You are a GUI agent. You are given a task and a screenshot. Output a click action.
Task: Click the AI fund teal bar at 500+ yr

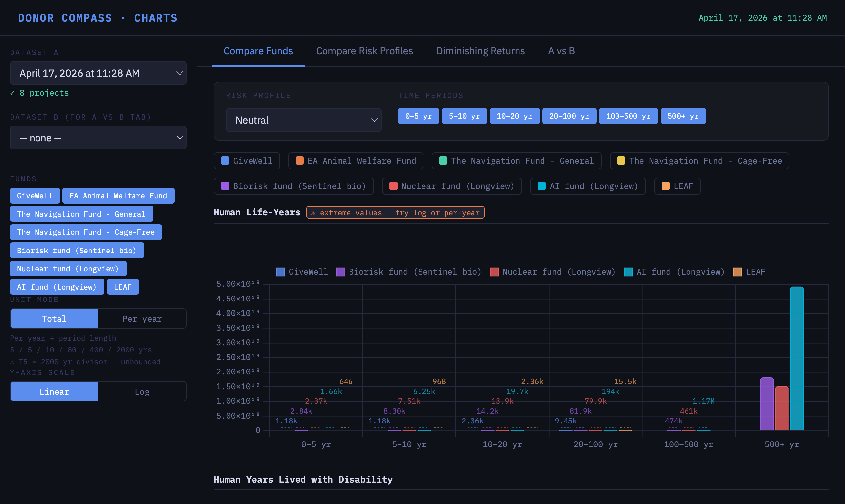(797, 359)
